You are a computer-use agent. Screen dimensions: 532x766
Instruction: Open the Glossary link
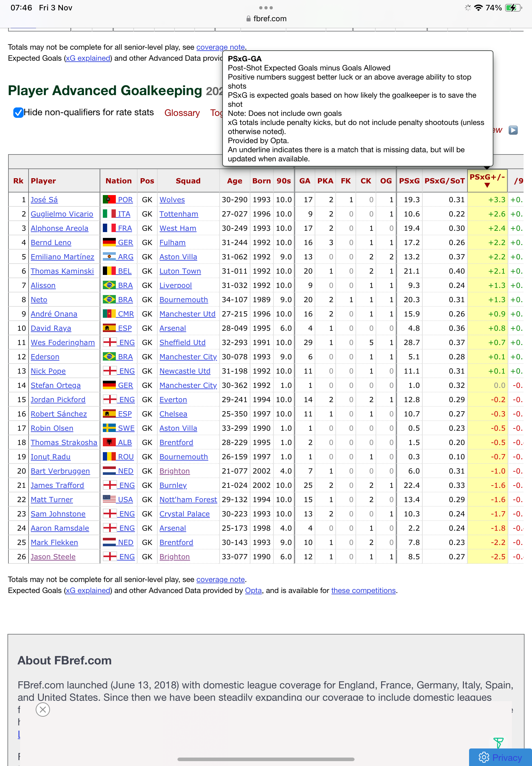[182, 113]
